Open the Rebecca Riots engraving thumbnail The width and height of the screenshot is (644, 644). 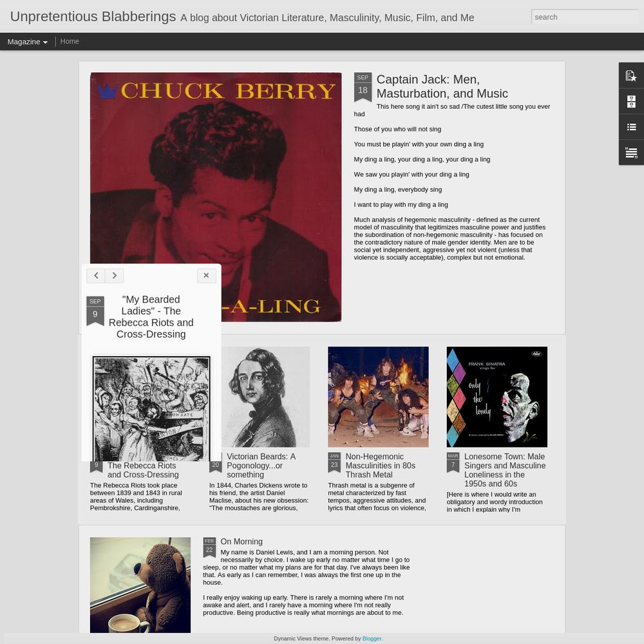click(151, 408)
